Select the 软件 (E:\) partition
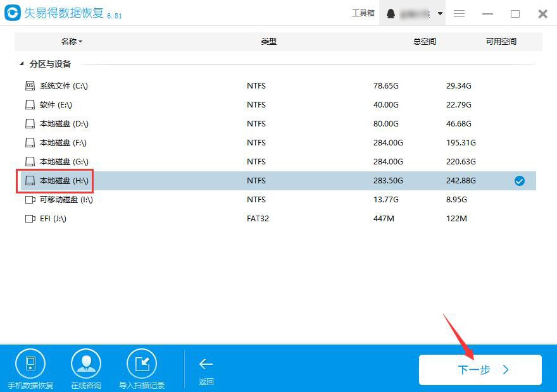The image size is (557, 392). [x=278, y=105]
